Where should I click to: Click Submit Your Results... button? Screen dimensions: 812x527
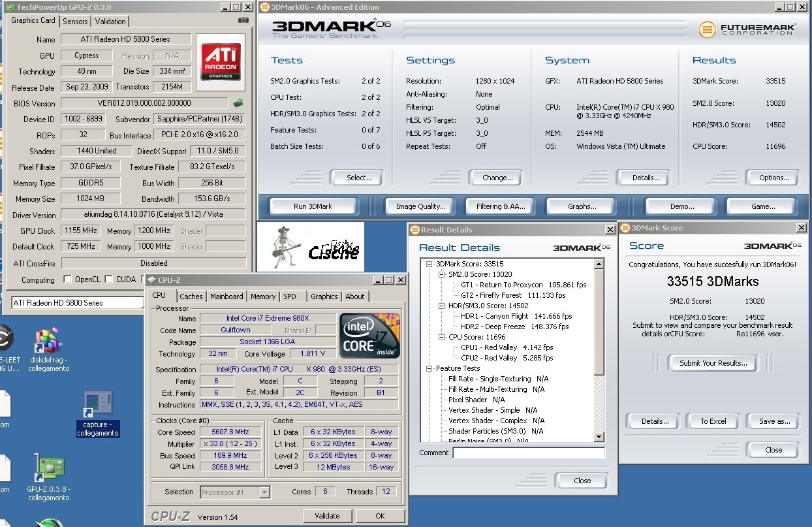pos(713,363)
